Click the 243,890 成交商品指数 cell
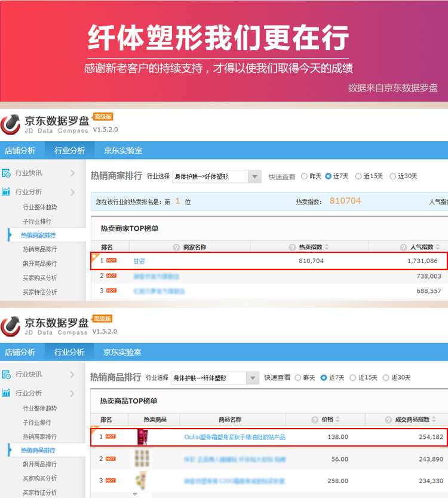The height and width of the screenshot is (498, 448). (x=431, y=459)
